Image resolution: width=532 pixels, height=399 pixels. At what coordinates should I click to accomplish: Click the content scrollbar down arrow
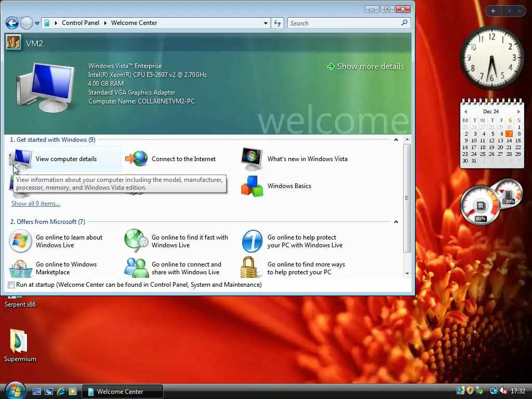[407, 273]
